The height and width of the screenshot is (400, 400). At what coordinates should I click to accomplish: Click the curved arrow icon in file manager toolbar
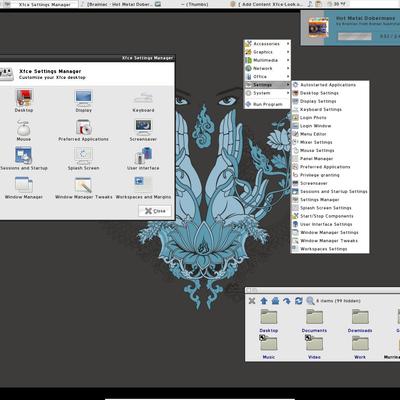[x=287, y=301]
